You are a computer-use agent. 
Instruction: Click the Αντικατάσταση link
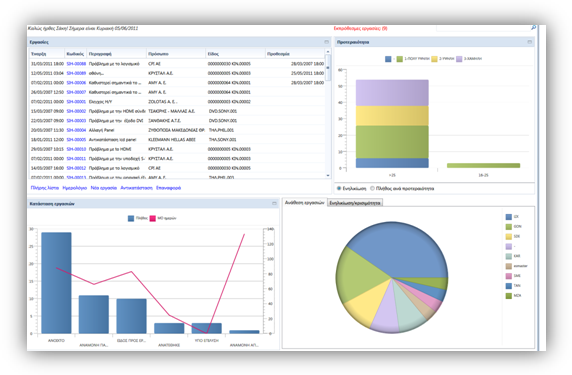[x=136, y=188]
